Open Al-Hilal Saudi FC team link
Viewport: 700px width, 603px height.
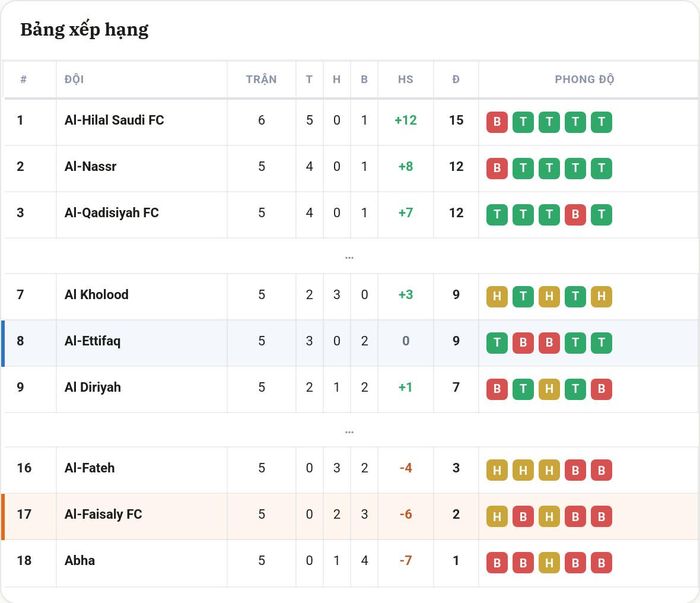point(114,120)
